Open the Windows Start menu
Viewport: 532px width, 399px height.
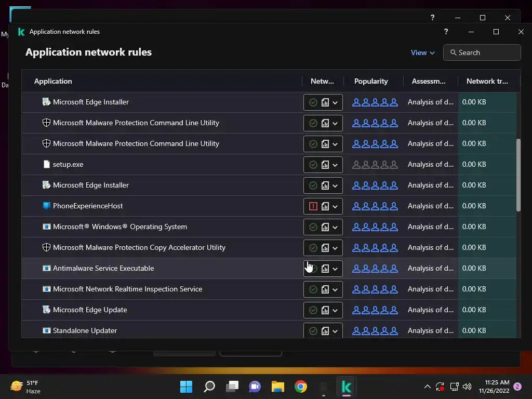186,387
